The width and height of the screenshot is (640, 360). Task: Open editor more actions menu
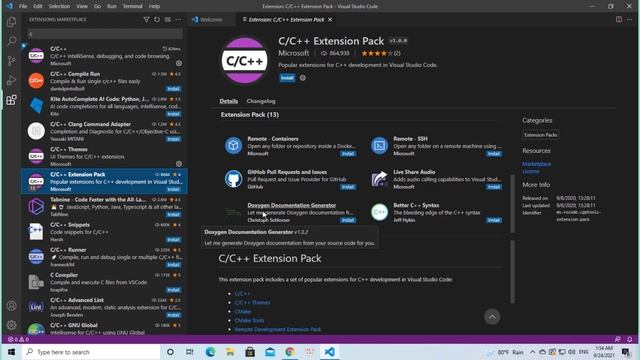629,20
